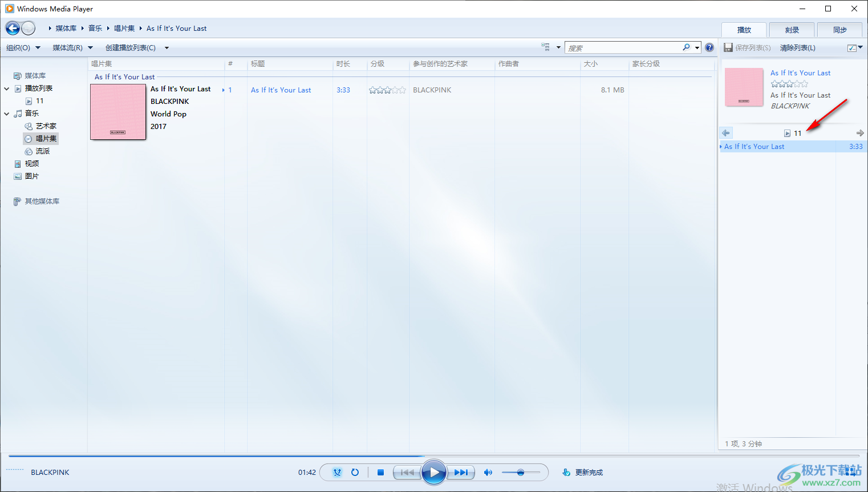
Task: Open the 组织(O) dropdown menu
Action: click(23, 48)
